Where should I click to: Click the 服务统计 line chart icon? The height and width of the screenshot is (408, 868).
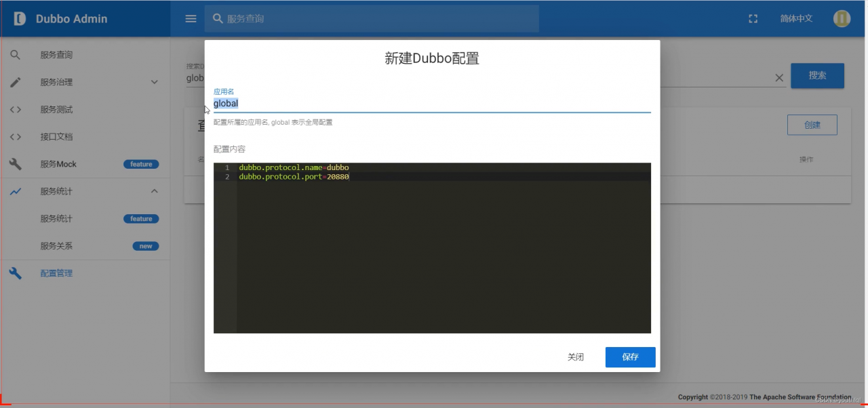coord(15,191)
